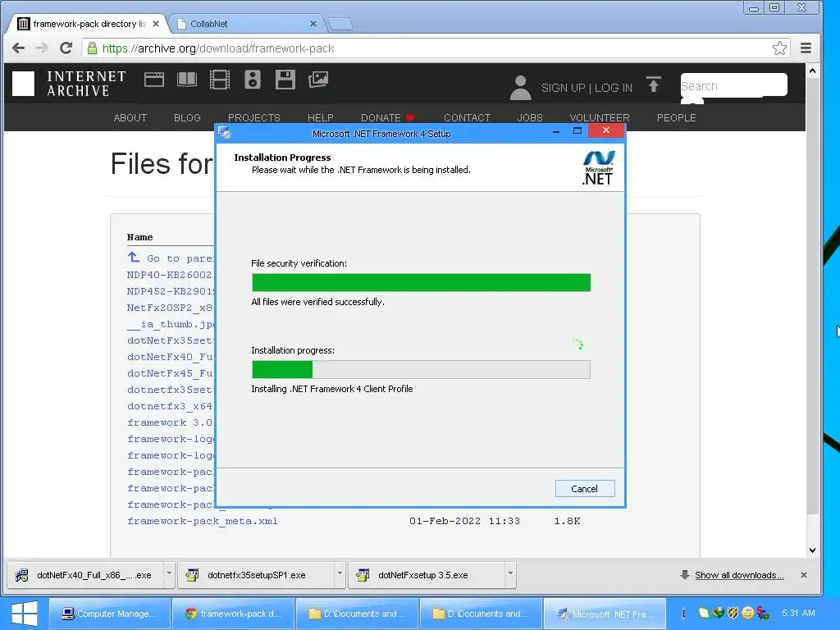The image size is (840, 630).
Task: Open the JOBS menu item
Action: click(x=530, y=118)
